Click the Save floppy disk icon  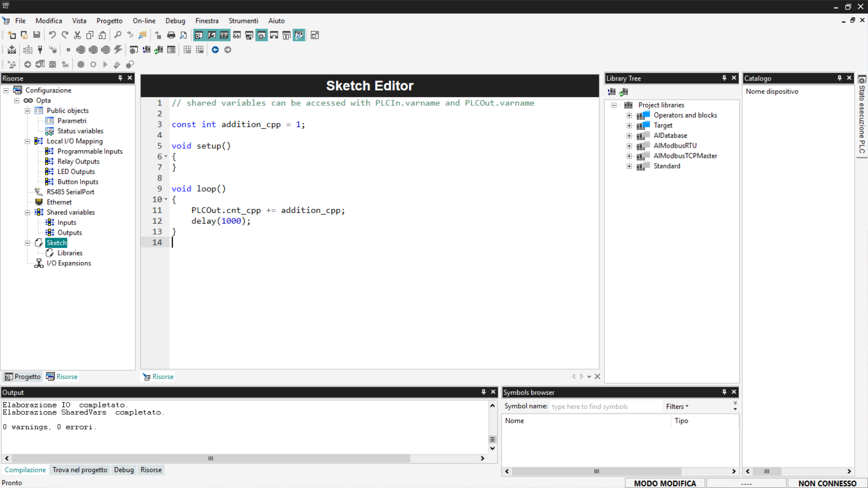tap(37, 35)
